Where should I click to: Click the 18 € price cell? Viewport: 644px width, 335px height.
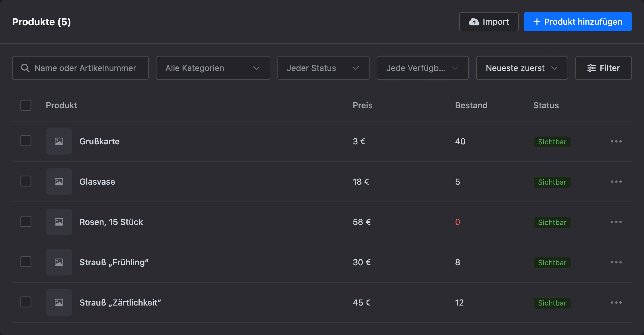coord(361,182)
